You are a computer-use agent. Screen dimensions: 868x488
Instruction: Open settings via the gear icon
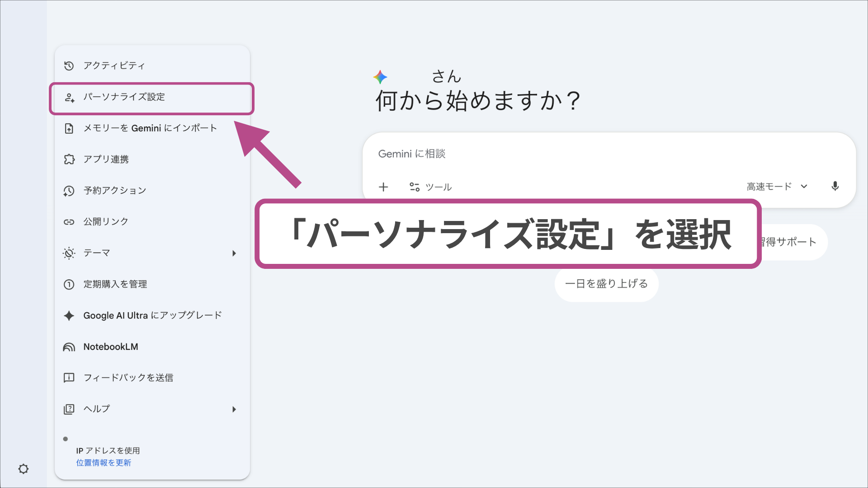24,469
